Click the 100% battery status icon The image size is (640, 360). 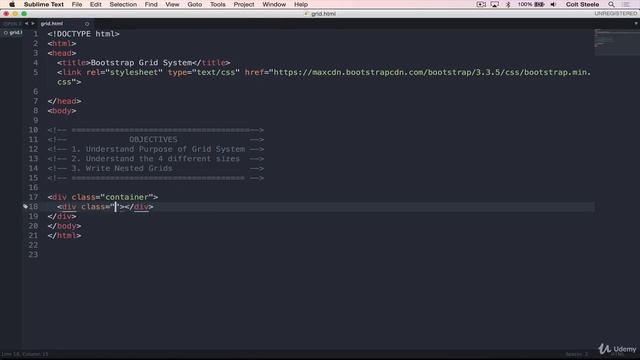531,4
